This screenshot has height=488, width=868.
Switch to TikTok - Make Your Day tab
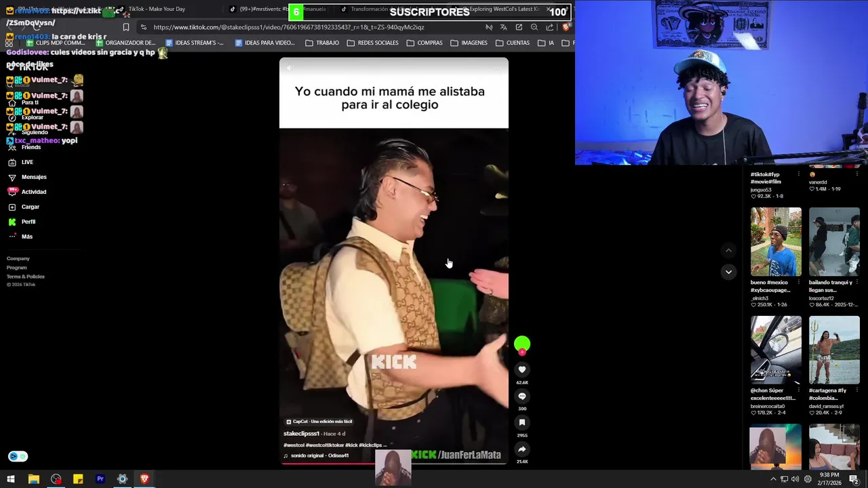(x=156, y=9)
